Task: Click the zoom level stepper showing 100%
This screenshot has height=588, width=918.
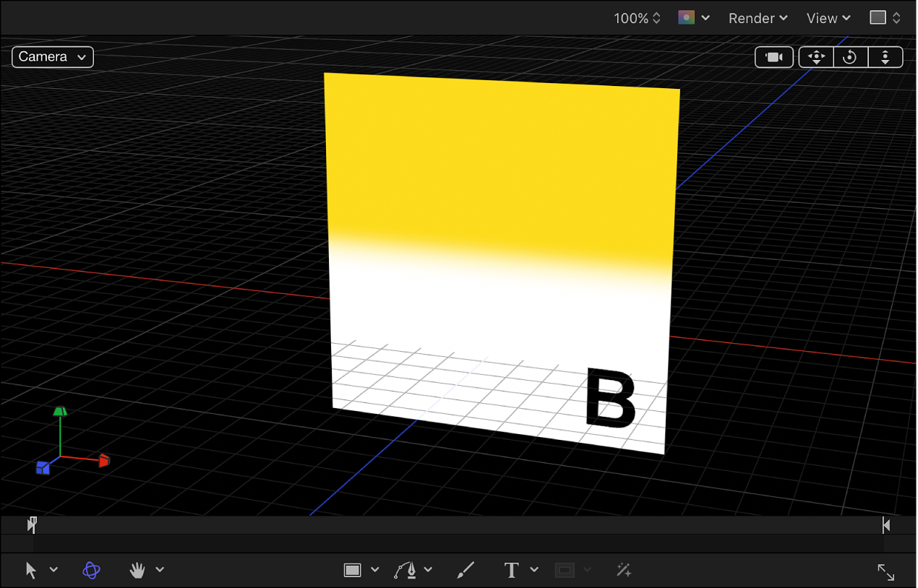Action: click(636, 18)
